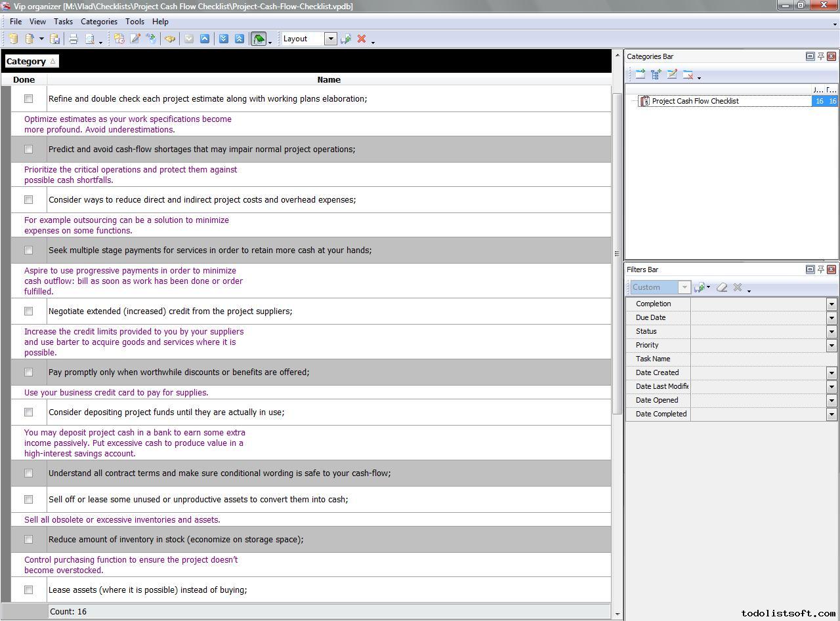
Task: Mark 'Lease assets instead of buying' done
Action: point(28,590)
